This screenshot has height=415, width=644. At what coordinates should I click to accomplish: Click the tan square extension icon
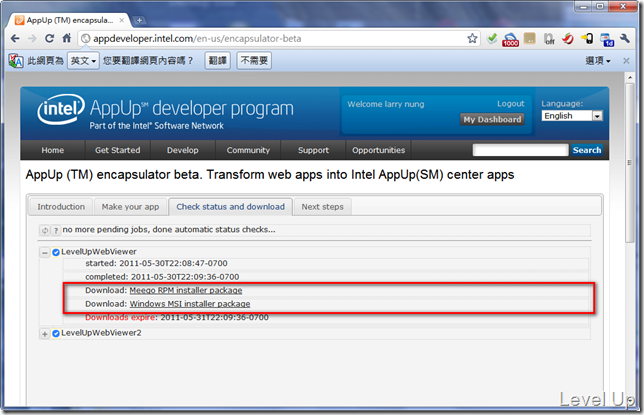[530, 39]
